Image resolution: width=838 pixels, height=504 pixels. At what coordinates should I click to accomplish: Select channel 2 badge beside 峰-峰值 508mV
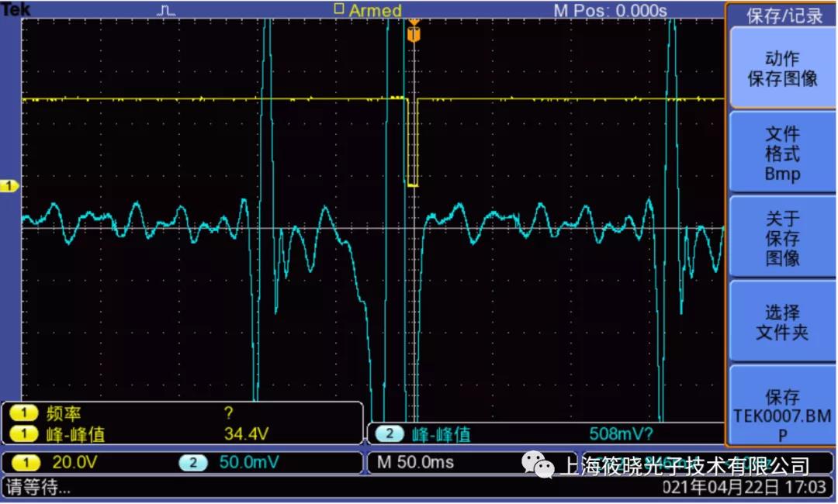390,434
